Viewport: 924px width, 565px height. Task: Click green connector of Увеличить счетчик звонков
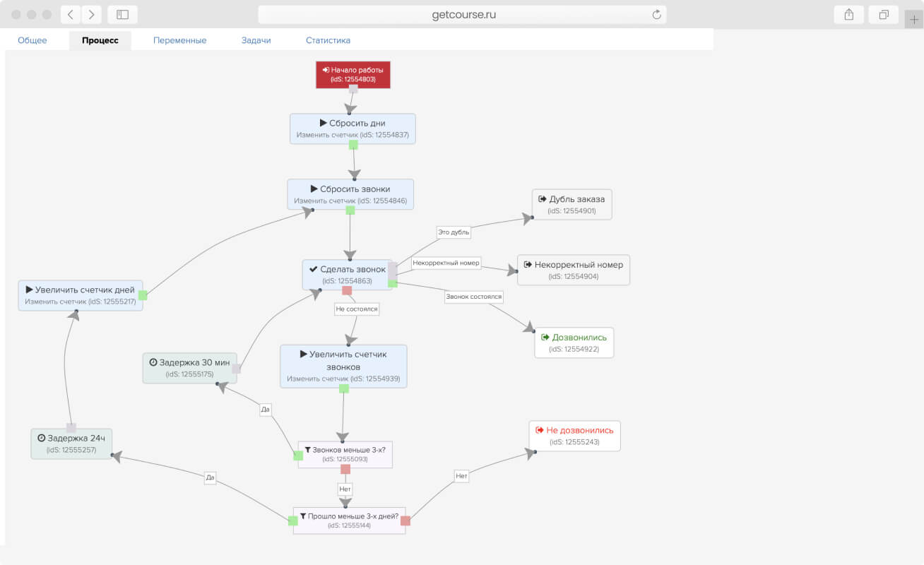pos(344,388)
